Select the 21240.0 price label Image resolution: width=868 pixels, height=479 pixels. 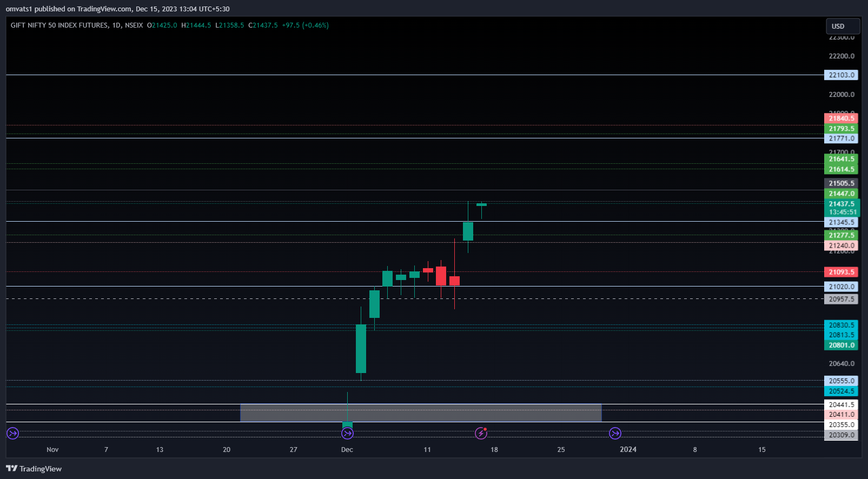click(841, 245)
